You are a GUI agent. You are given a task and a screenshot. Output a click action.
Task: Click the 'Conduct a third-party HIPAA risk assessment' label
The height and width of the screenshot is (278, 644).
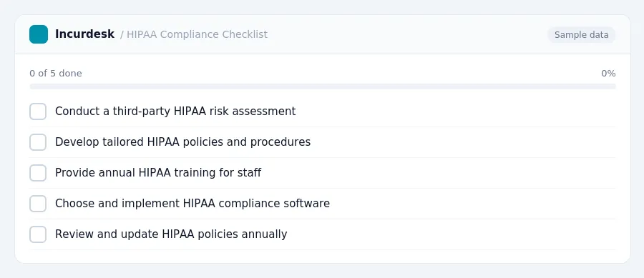(175, 111)
